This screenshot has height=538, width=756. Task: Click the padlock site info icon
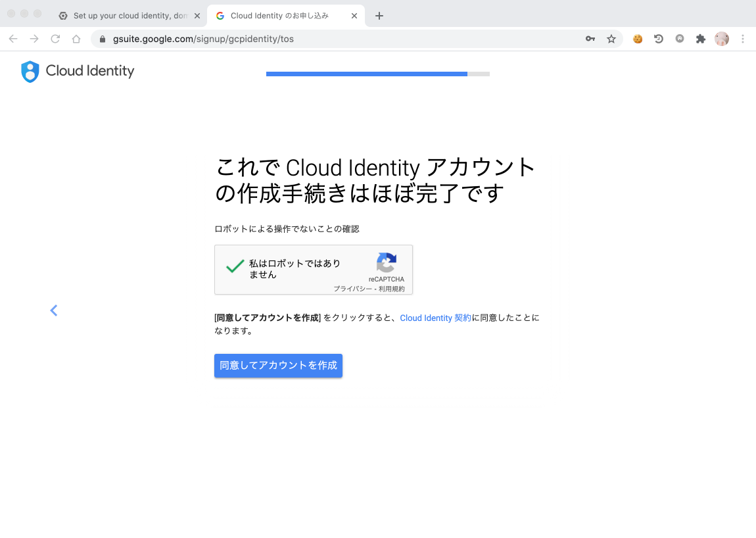point(102,39)
